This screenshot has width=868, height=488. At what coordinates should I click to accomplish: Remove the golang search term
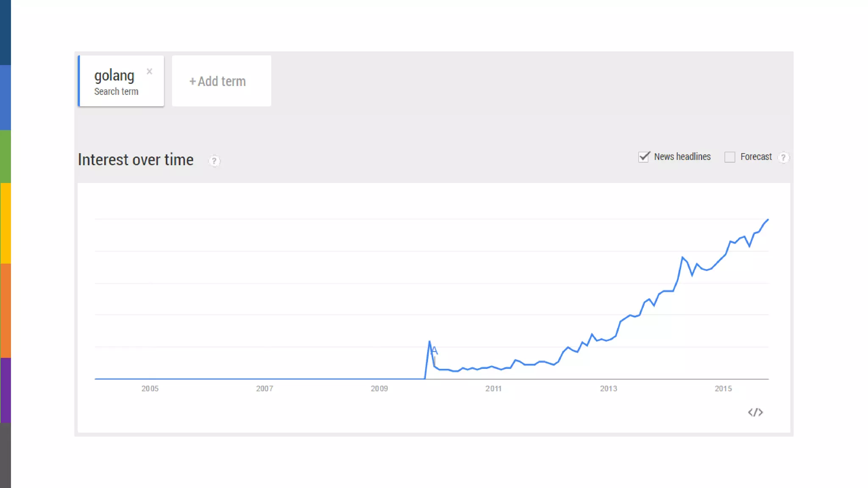click(149, 71)
